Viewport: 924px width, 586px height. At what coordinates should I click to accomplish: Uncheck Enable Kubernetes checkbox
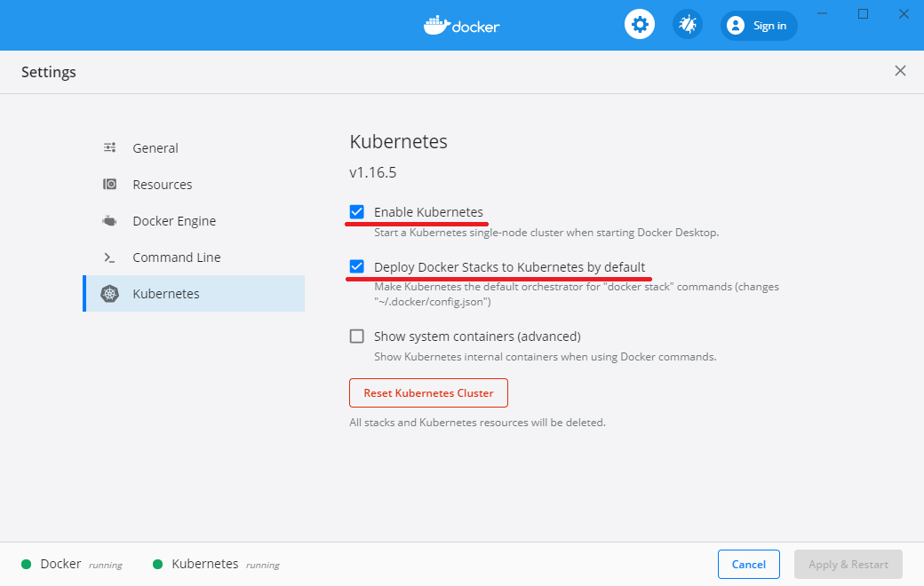[x=357, y=212]
